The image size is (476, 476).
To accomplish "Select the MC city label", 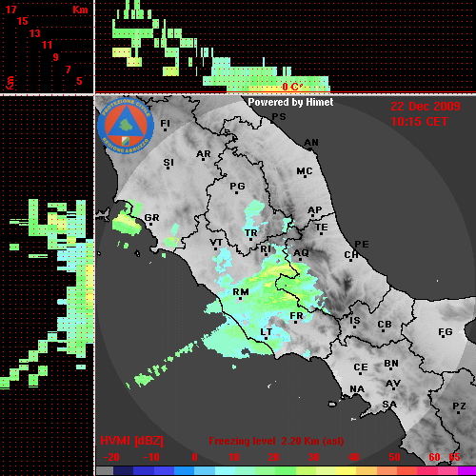I will coord(305,171).
